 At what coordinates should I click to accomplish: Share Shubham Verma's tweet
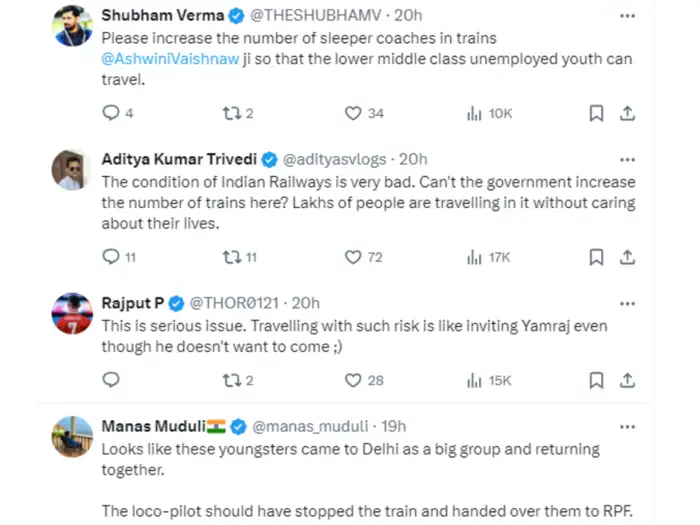tap(627, 113)
